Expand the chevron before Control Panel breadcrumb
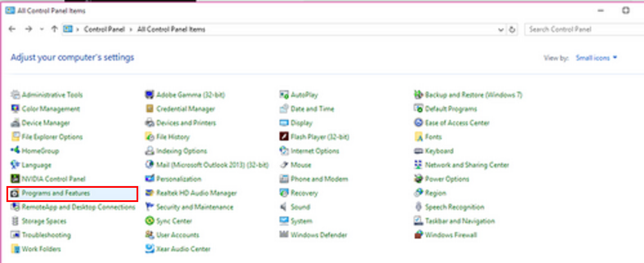The height and width of the screenshot is (263, 644). (x=78, y=29)
